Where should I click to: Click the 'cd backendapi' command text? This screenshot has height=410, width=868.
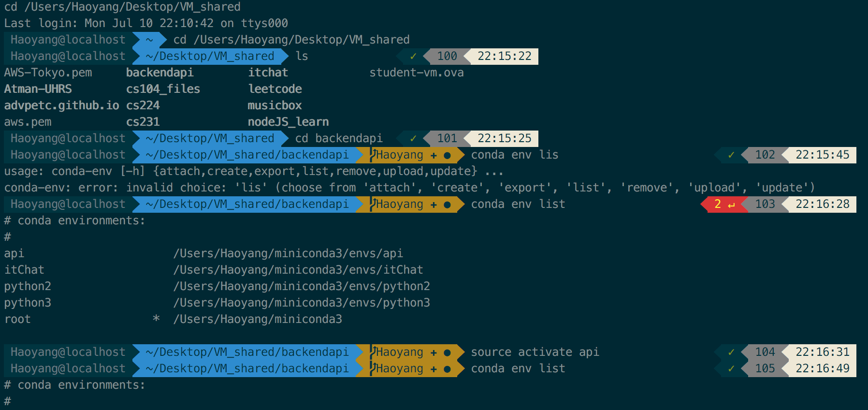click(338, 139)
